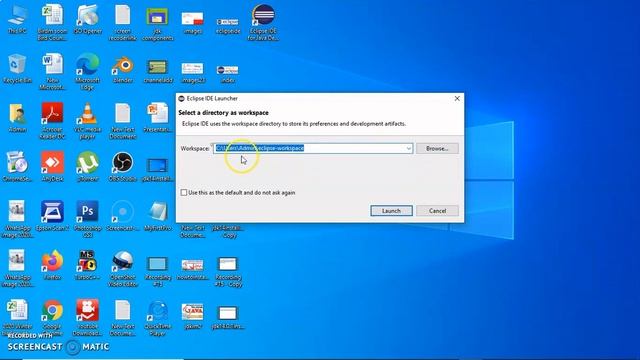Select the VLC media player shortcut
Screen dimensions: 640x360
pos(87,121)
